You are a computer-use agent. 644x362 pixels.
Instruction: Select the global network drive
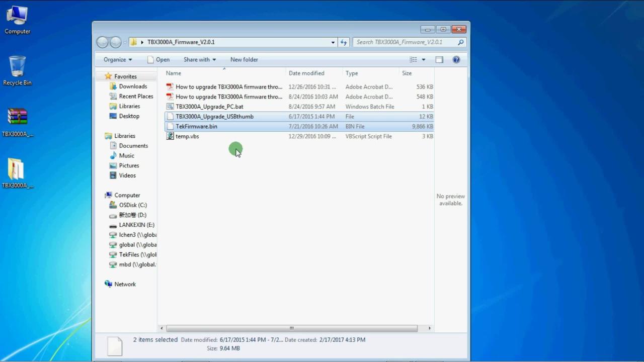point(137,245)
